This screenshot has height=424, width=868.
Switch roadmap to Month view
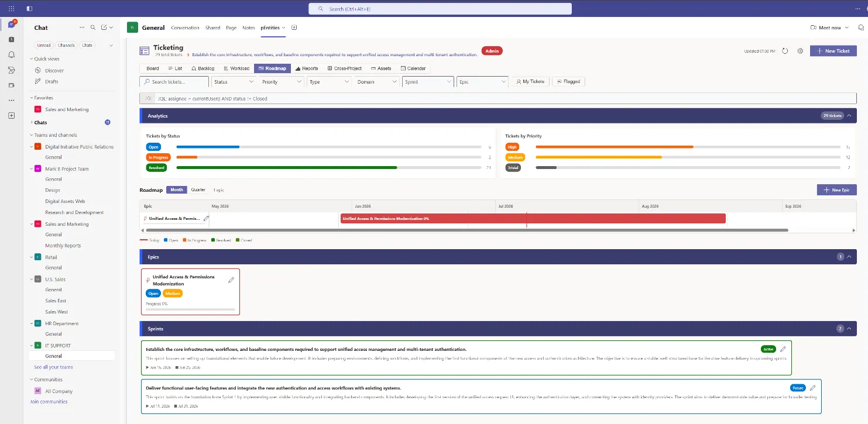tap(177, 189)
